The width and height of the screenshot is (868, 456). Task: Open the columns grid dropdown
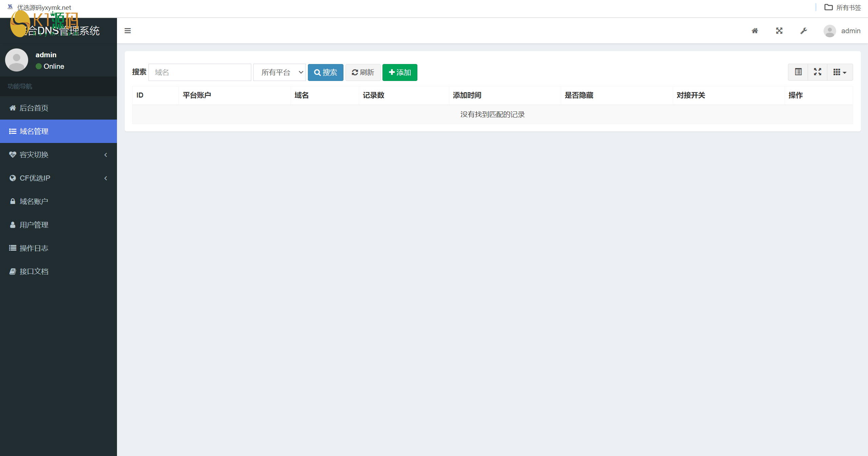840,72
